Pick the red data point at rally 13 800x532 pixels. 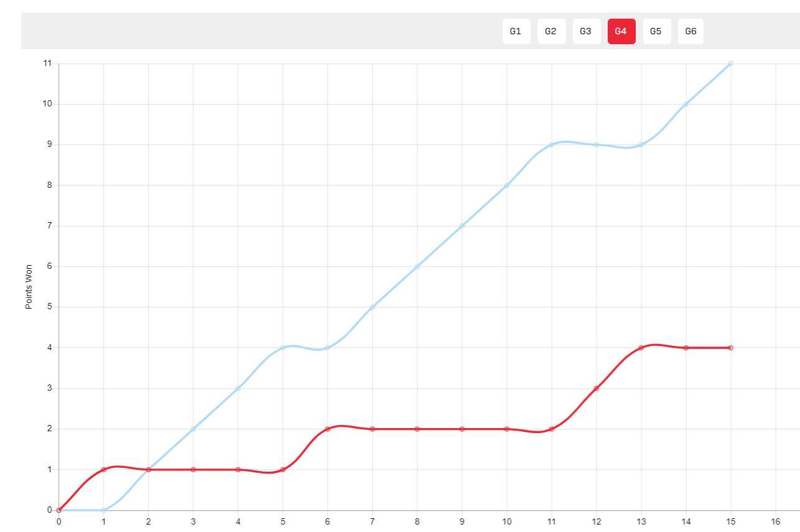(x=641, y=348)
